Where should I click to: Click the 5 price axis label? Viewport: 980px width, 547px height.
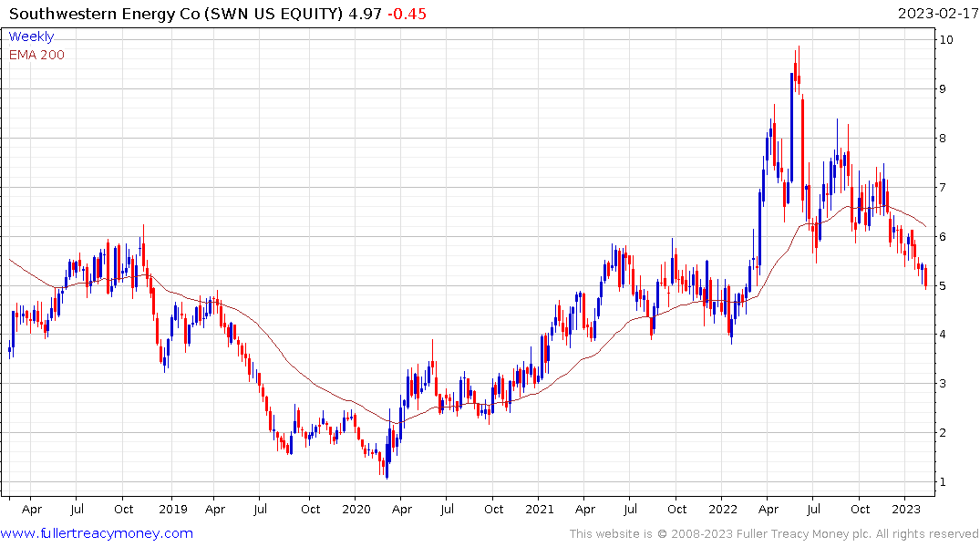point(943,285)
